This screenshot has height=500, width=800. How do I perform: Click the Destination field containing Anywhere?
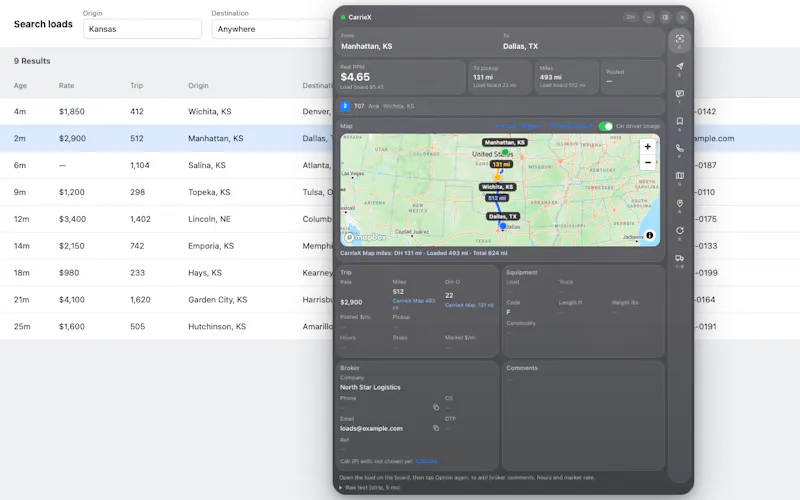[271, 29]
